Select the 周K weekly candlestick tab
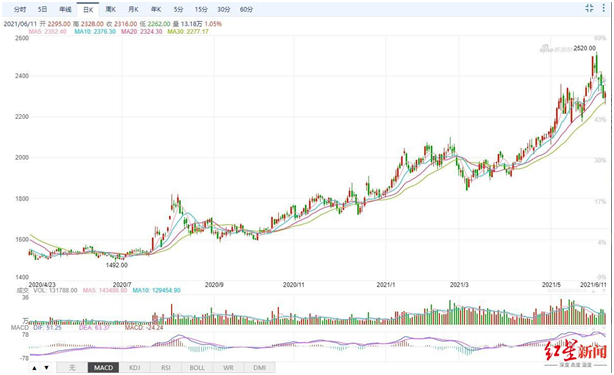This screenshot has height=375, width=614. pos(111,9)
